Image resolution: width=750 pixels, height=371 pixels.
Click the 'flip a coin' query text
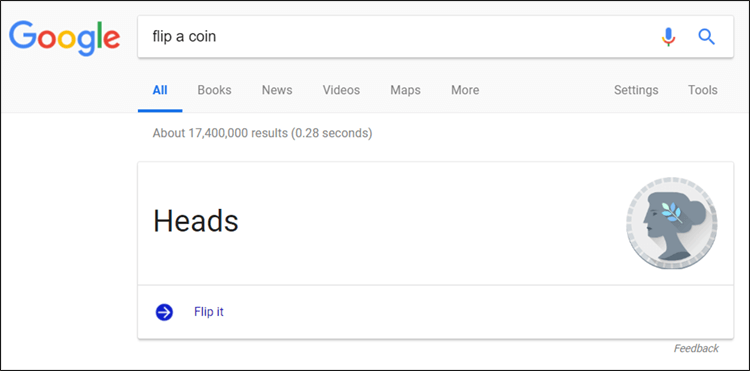click(184, 36)
